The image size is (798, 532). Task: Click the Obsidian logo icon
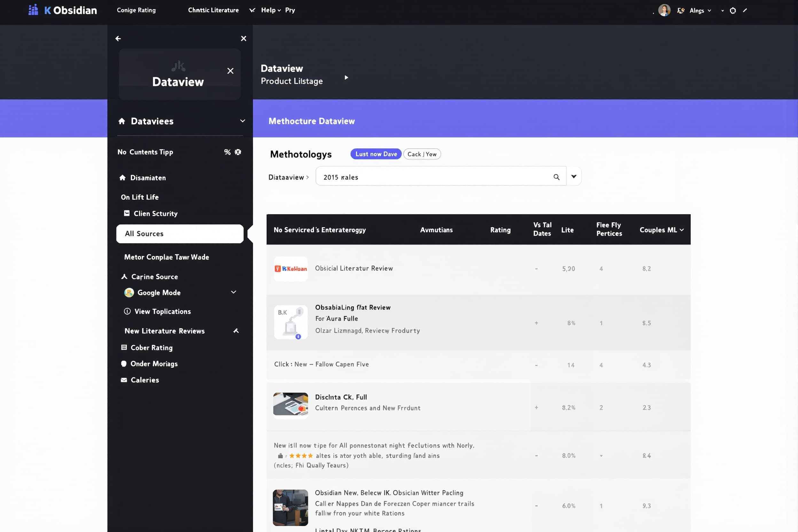[x=33, y=10]
